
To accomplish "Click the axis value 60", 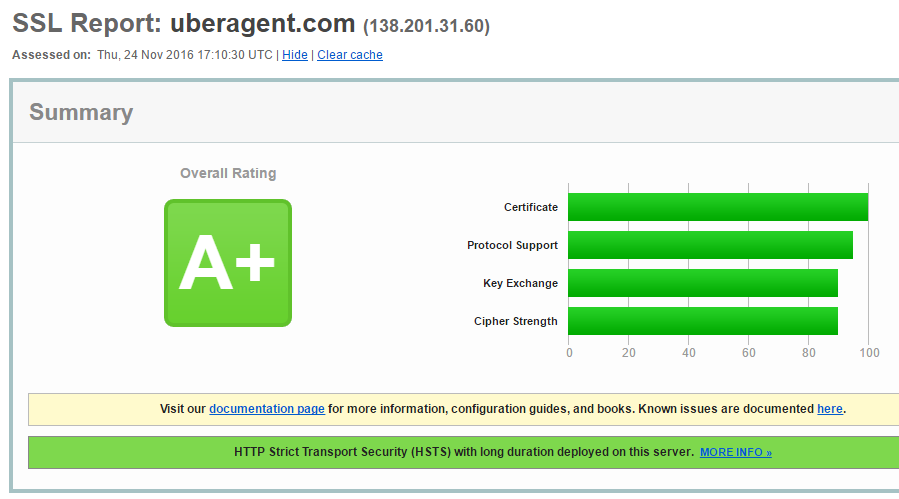I will [x=748, y=353].
